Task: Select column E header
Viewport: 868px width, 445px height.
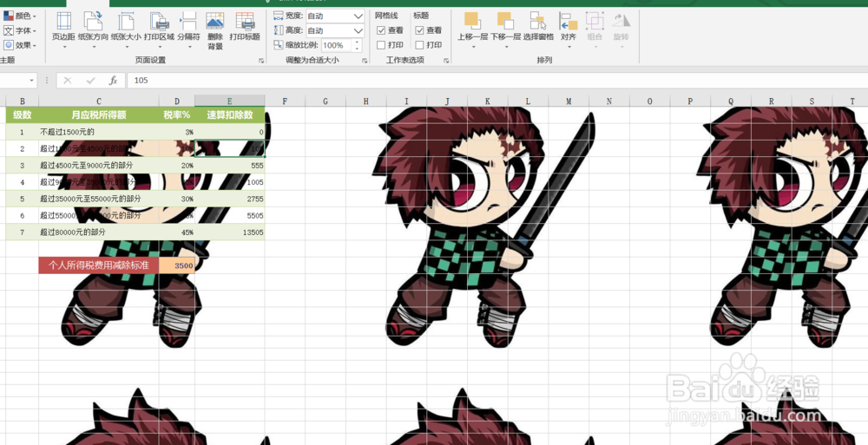Action: [x=230, y=101]
